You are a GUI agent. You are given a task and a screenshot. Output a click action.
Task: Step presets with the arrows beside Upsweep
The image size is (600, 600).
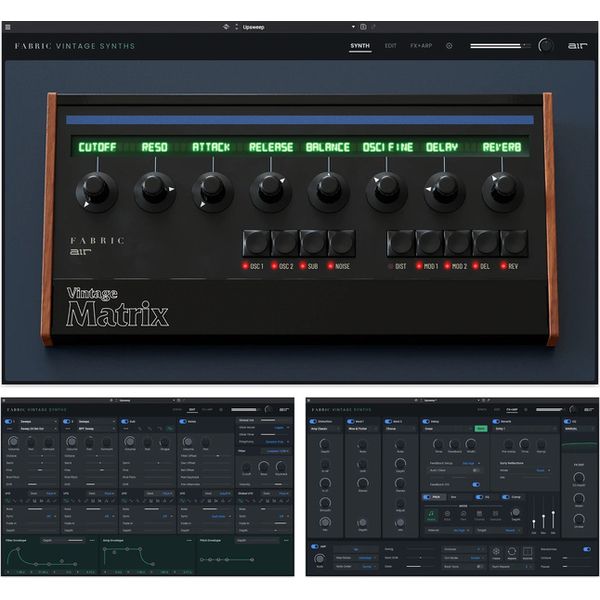236,27
